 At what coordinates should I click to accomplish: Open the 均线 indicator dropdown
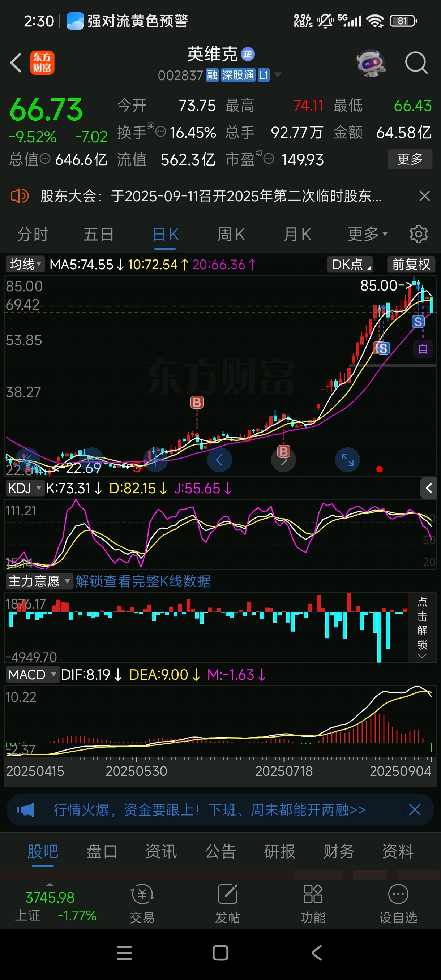click(x=25, y=264)
